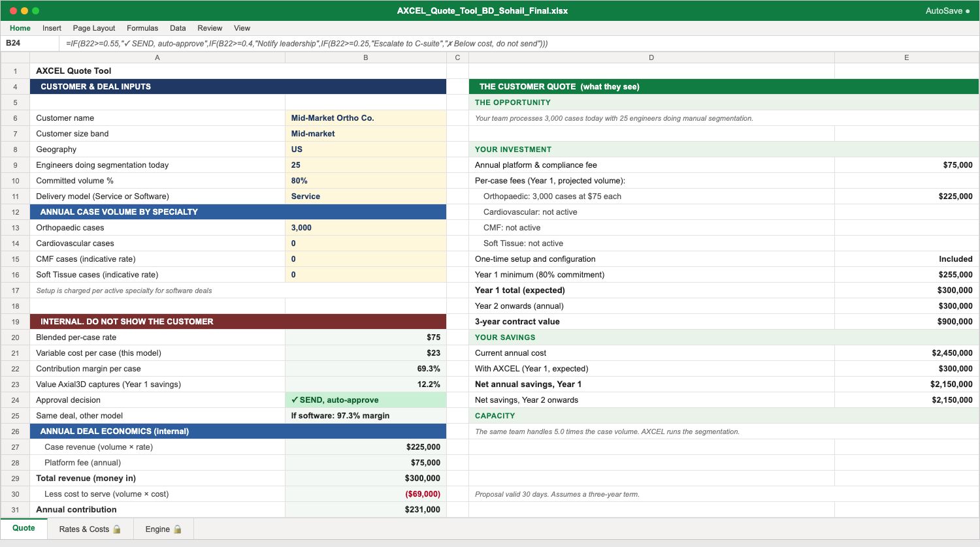The width and height of the screenshot is (980, 547).
Task: Select the contribution margin 69.3% cell
Action: click(366, 369)
